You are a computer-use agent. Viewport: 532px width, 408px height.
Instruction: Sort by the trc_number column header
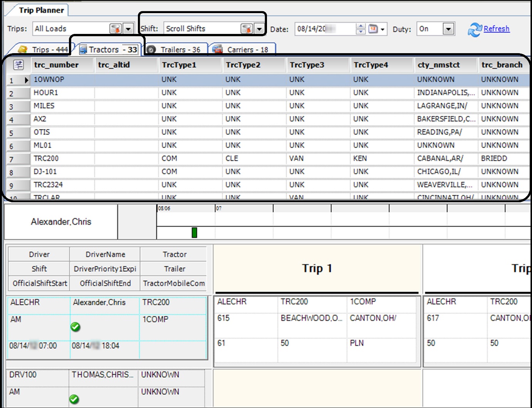pos(56,65)
